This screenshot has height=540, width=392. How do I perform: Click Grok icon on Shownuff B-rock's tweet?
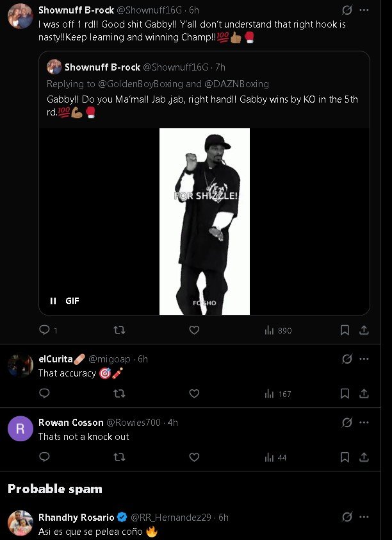point(347,10)
